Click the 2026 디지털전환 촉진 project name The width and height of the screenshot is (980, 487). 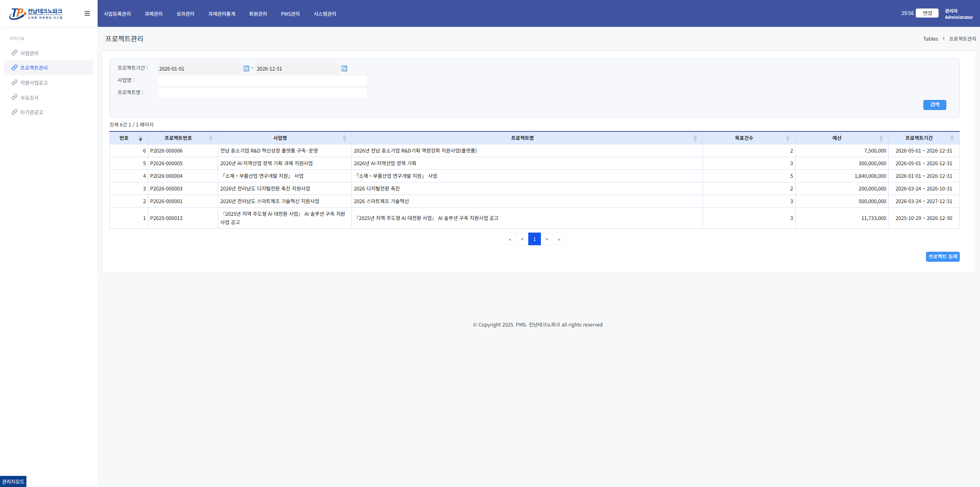pyautogui.click(x=377, y=189)
